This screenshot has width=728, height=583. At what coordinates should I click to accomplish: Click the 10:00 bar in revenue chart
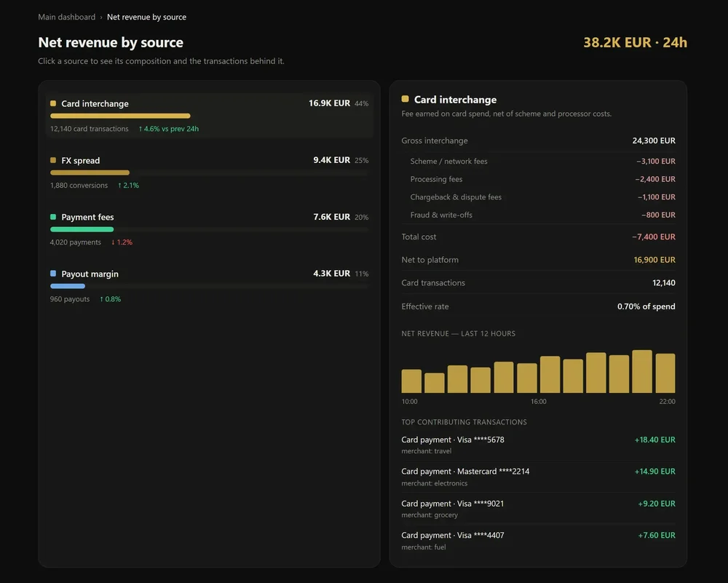tap(411, 381)
